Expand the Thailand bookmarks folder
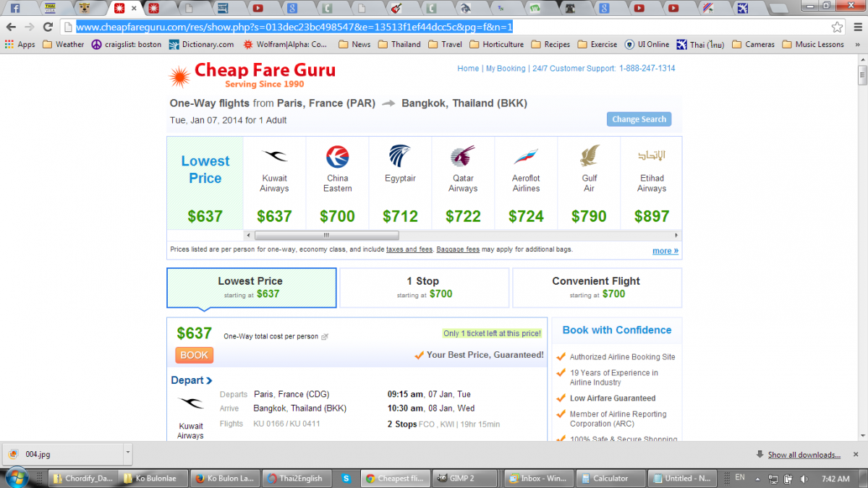Image resolution: width=868 pixels, height=488 pixels. click(399, 44)
